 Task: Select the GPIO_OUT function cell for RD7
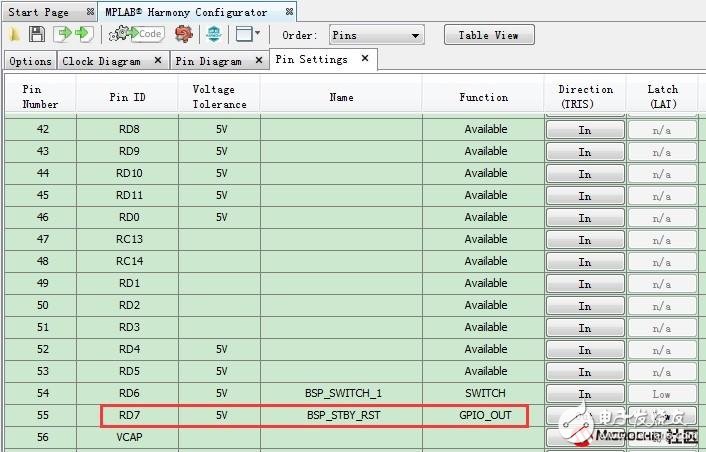485,415
